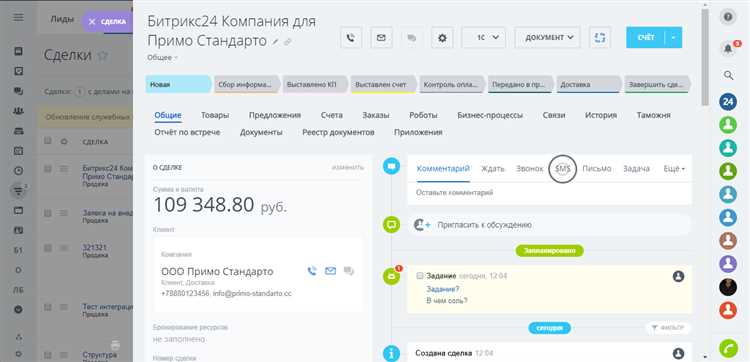The image size is (750, 362).
Task: Click blue comment bubble timeline icon
Action: click(x=392, y=166)
